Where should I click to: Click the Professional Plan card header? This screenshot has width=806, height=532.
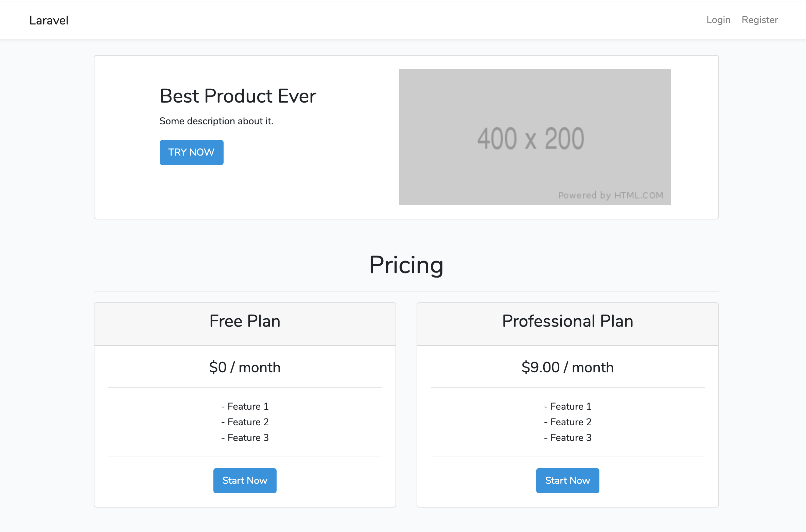pyautogui.click(x=568, y=324)
